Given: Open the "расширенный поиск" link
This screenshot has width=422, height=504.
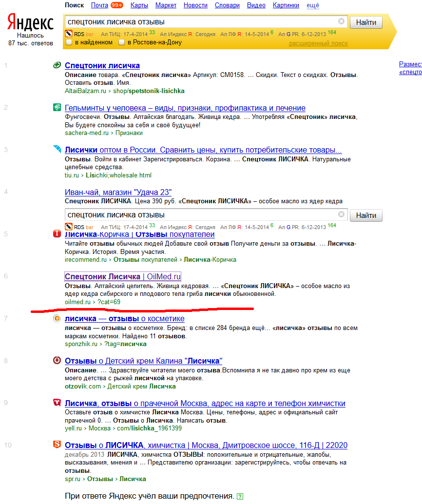Looking at the screenshot, I should click(319, 43).
